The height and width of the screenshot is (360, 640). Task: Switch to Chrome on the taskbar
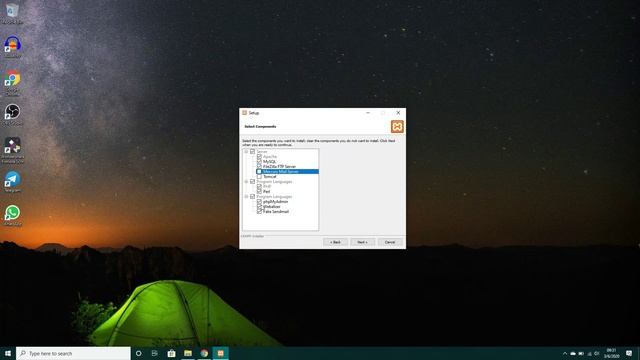(x=204, y=353)
